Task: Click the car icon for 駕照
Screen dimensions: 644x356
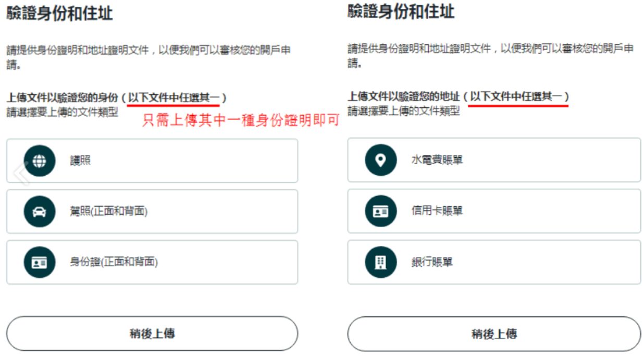Action: tap(40, 211)
